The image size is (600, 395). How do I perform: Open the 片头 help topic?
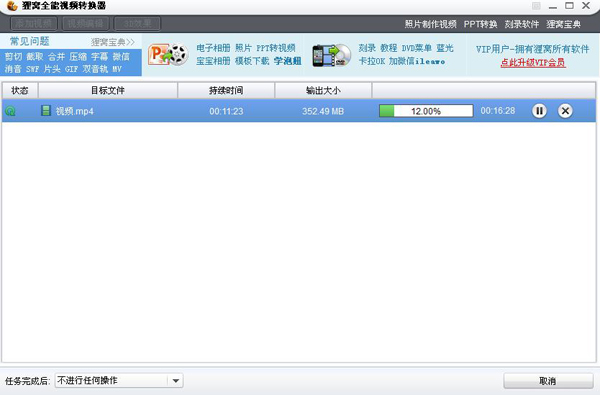click(x=52, y=69)
